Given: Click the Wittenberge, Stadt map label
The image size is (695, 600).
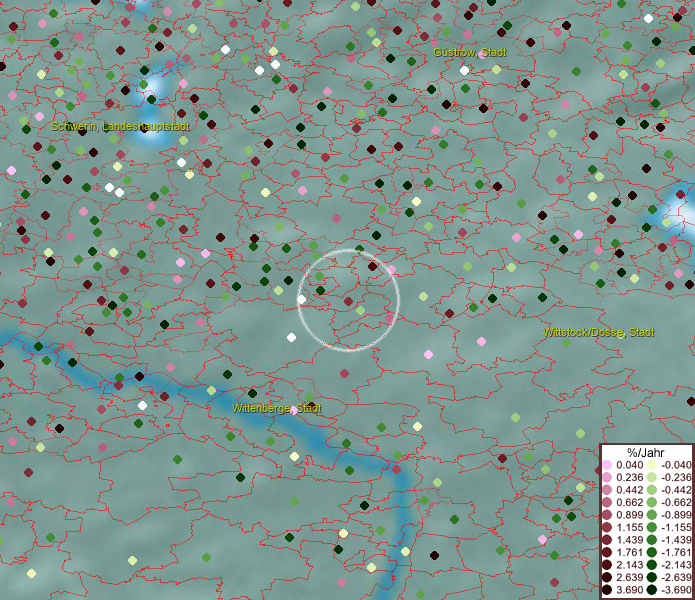Looking at the screenshot, I should pyautogui.click(x=277, y=408).
